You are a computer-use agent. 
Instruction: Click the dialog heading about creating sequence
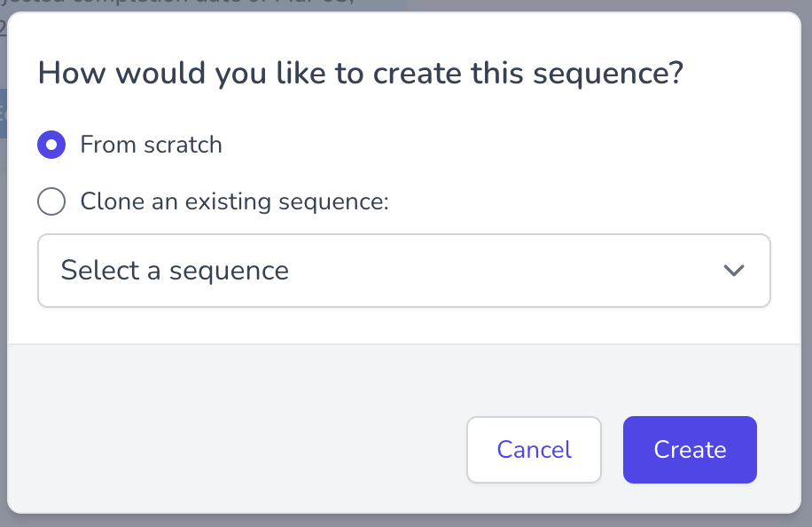click(x=360, y=73)
